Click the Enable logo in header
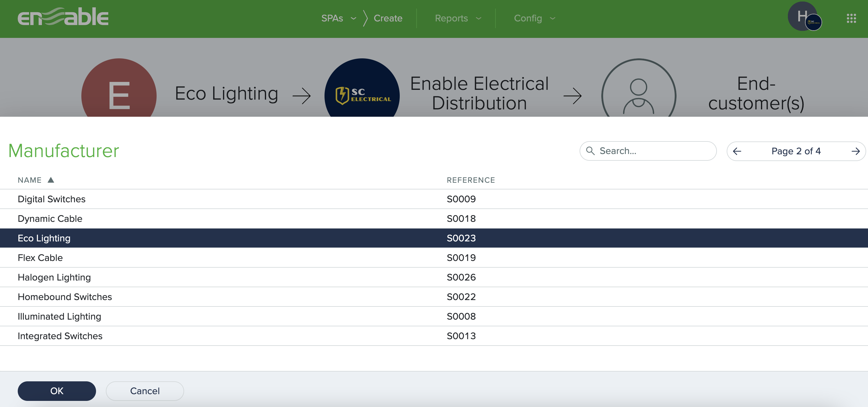This screenshot has height=407, width=868. pos(63,17)
